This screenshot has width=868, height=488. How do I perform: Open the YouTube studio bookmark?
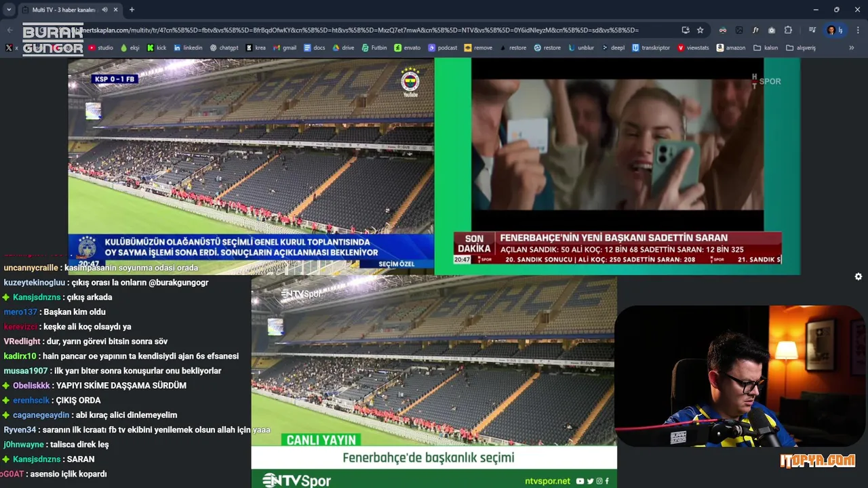click(100, 48)
